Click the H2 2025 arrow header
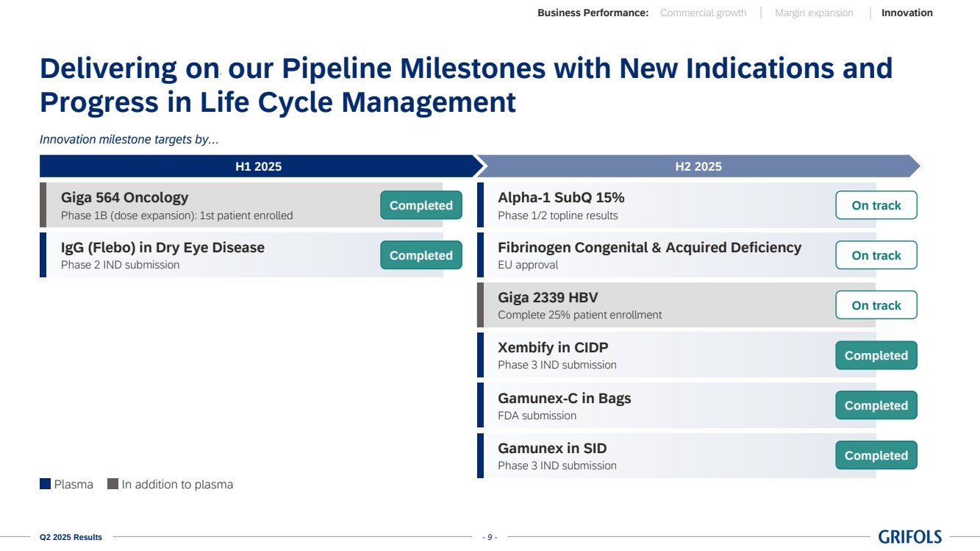The image size is (980, 551). [698, 166]
